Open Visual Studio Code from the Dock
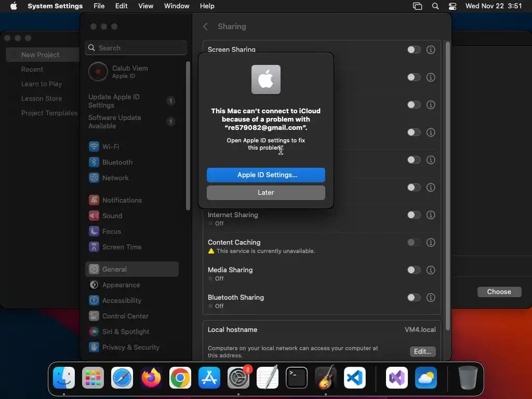Image resolution: width=532 pixels, height=399 pixels. tap(355, 378)
